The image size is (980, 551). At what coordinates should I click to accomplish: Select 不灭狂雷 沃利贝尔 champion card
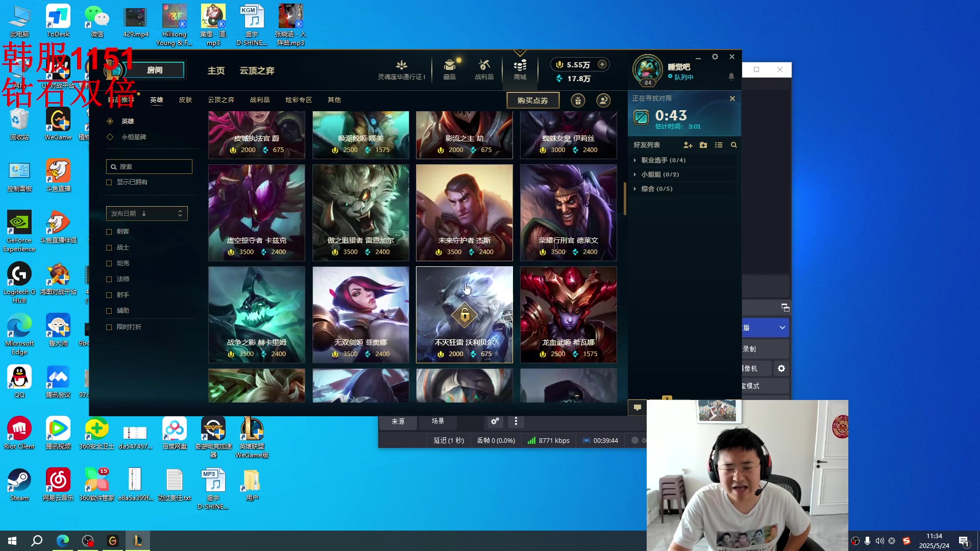(x=464, y=315)
